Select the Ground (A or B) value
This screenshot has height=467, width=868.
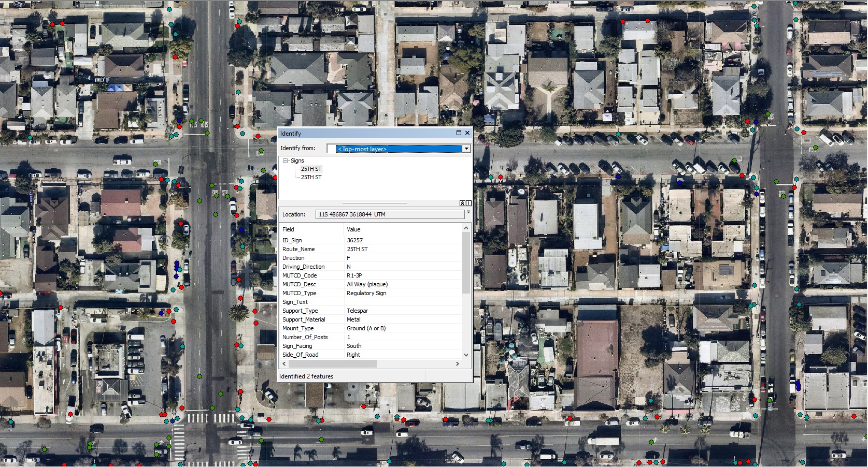point(366,328)
